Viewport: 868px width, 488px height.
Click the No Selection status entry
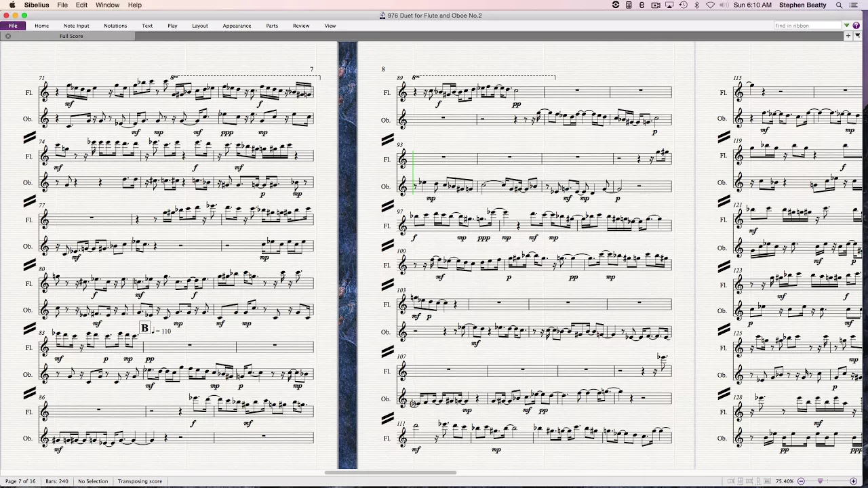point(93,481)
